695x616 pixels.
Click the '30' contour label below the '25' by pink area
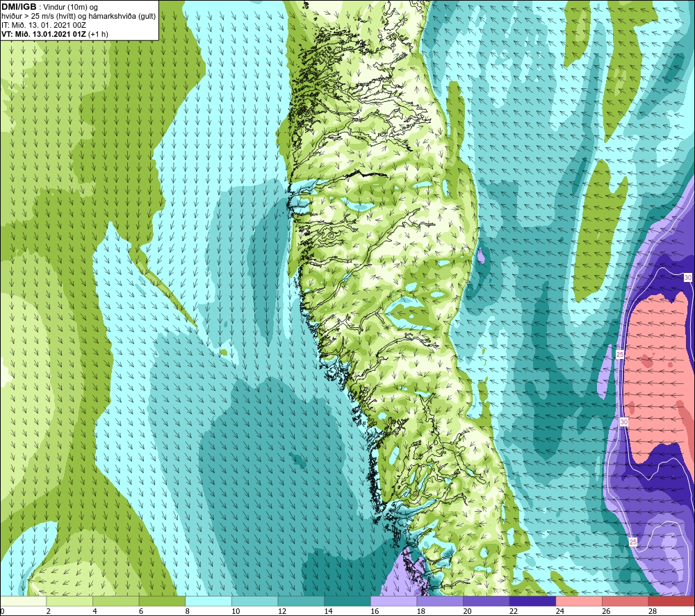[623, 422]
